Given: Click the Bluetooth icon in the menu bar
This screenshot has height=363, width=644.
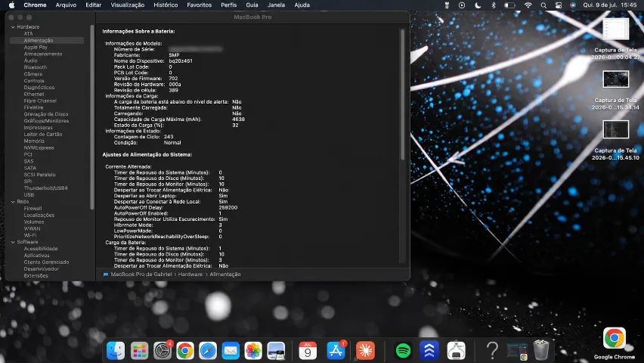Looking at the screenshot, I should point(494,5).
